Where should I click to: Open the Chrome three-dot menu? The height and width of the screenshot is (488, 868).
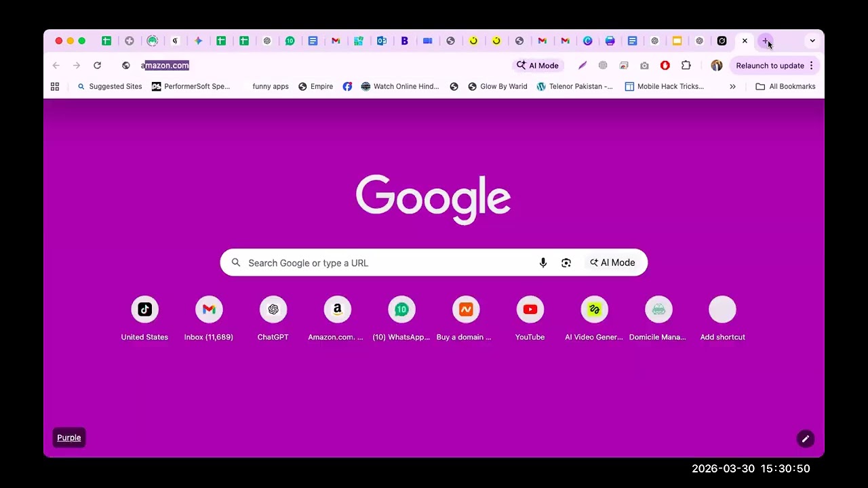811,66
